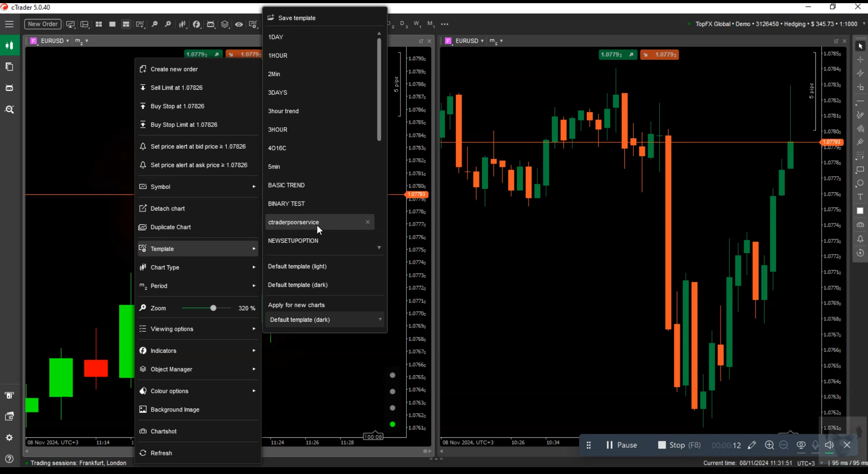Select Sell Limit at 1.07826

198,87
